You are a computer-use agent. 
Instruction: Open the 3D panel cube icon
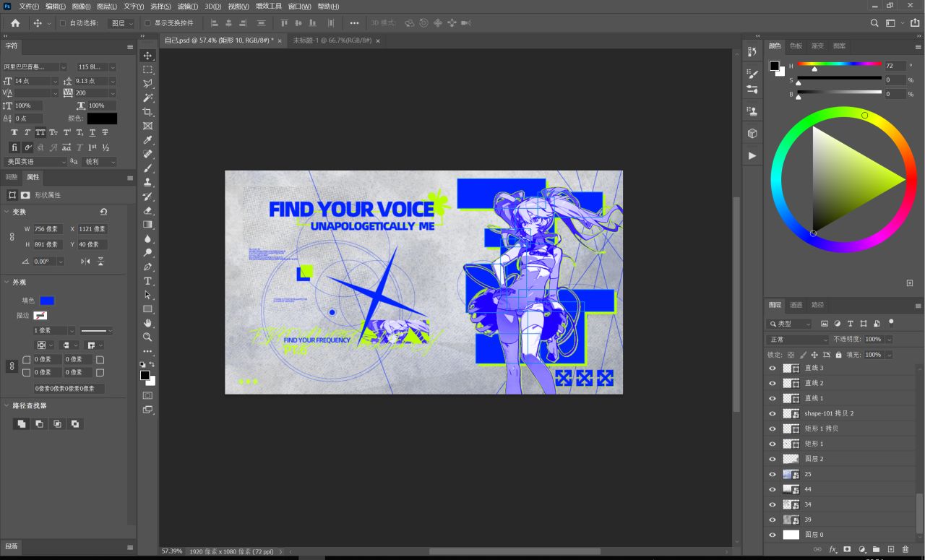click(752, 134)
